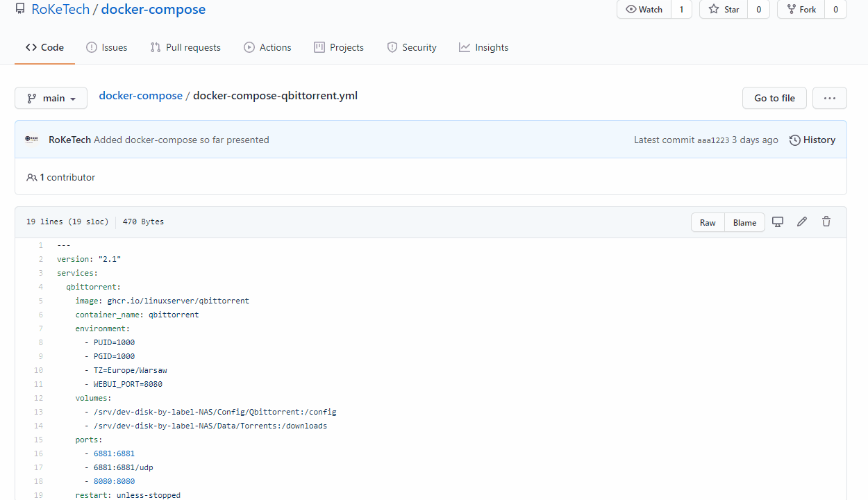
Task: Click the pencil edit file icon
Action: tap(802, 222)
